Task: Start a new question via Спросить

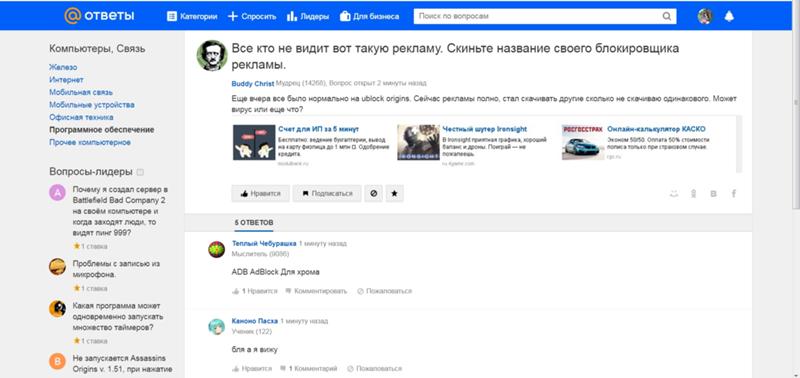Action: pos(252,16)
